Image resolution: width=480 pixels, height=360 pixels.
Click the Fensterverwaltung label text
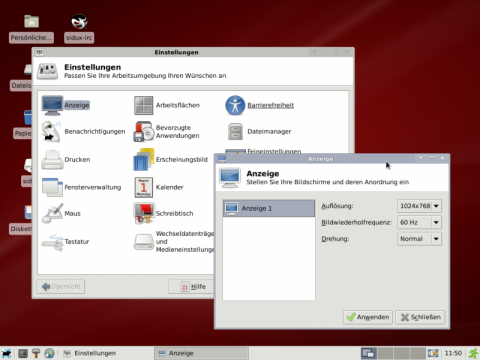[x=93, y=187]
